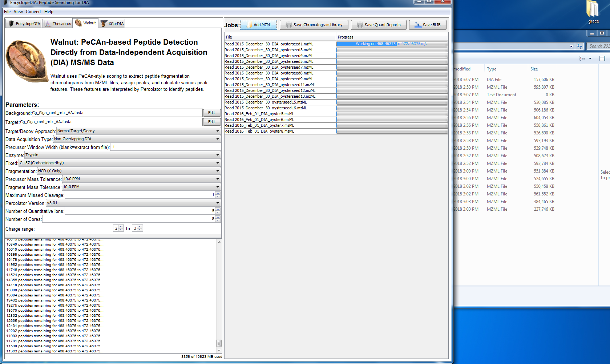Click the log panel scrollbar up arrow
The height and width of the screenshot is (364, 610).
(x=219, y=242)
